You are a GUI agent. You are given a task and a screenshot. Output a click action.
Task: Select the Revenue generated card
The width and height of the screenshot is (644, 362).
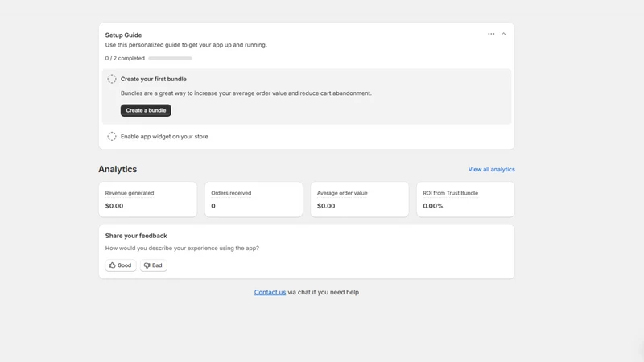pos(148,200)
